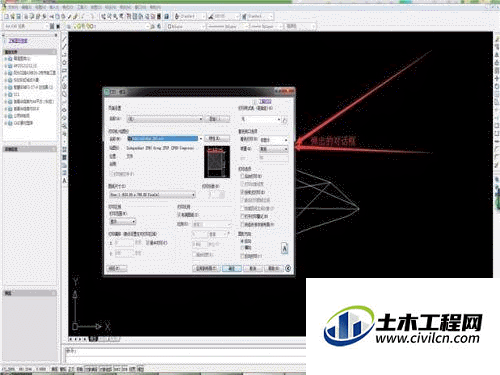Enable the plot in background checkbox
Screen dimensions: 500x375
tap(242, 176)
